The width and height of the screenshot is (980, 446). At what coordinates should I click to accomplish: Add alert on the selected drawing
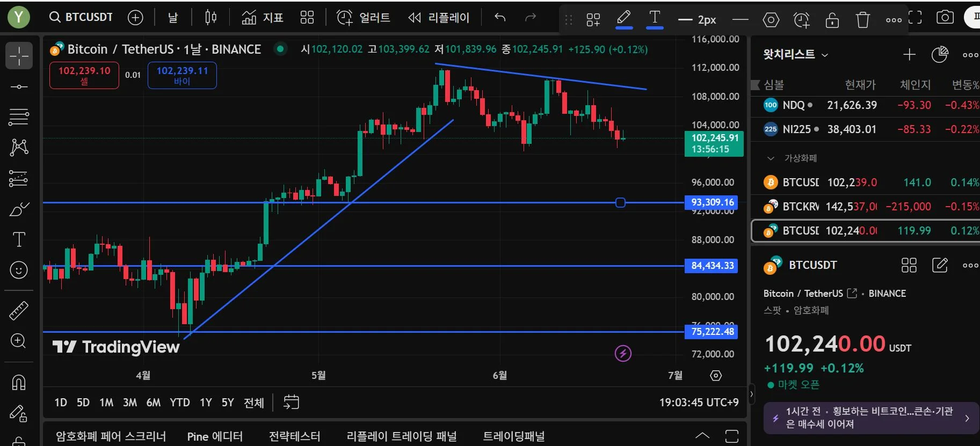[801, 20]
